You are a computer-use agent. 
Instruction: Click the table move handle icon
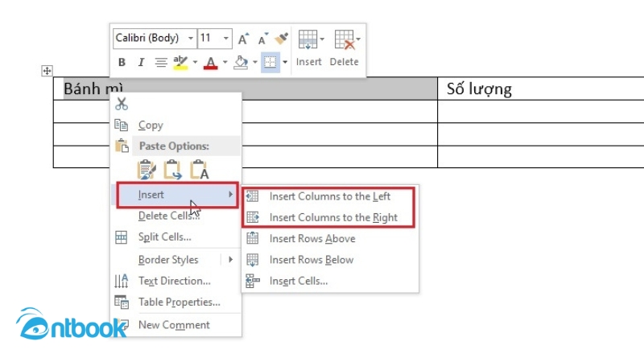[47, 72]
